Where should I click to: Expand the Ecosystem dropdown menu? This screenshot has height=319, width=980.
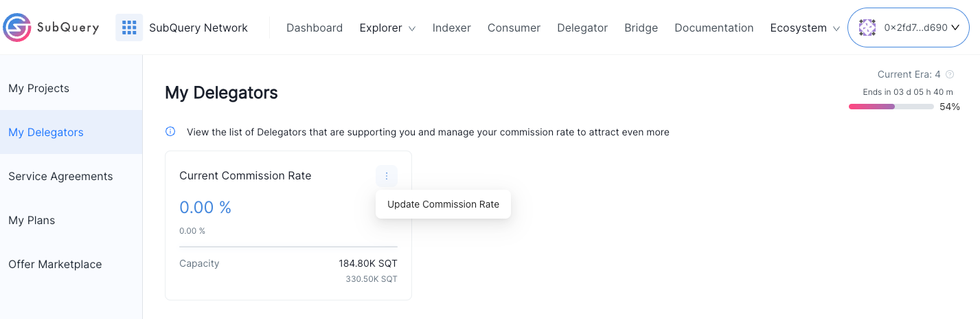pos(805,27)
